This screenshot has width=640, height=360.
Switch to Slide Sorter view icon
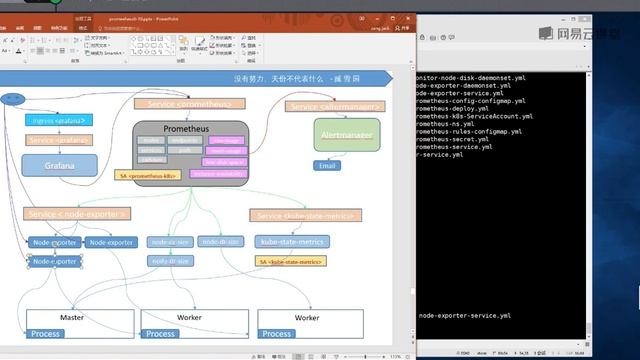pyautogui.click(x=311, y=357)
